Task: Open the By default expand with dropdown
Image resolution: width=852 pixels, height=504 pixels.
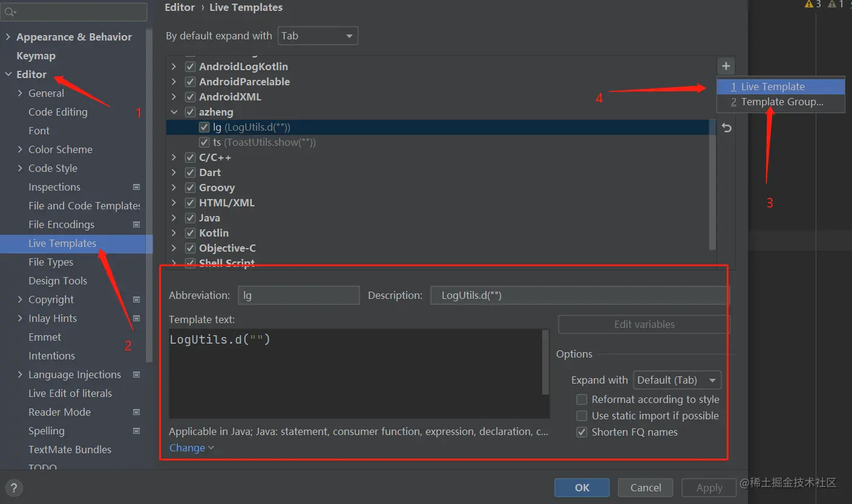Action: point(318,36)
